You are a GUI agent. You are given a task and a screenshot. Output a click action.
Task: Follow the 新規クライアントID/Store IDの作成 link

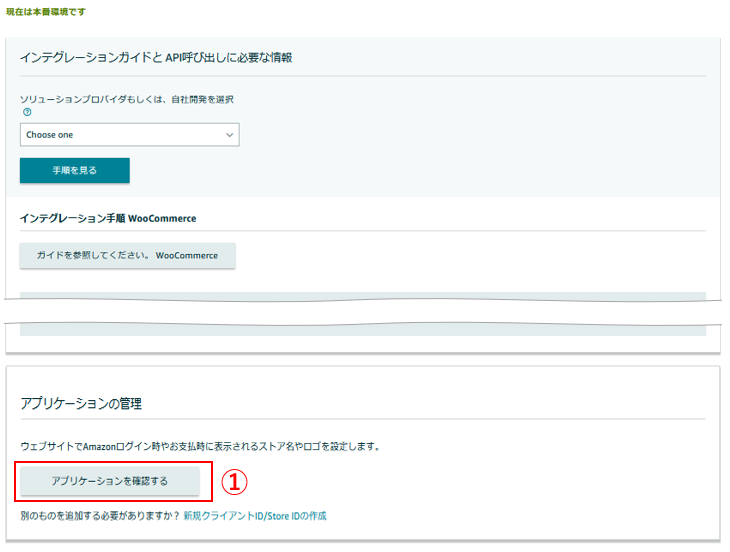coord(254,516)
